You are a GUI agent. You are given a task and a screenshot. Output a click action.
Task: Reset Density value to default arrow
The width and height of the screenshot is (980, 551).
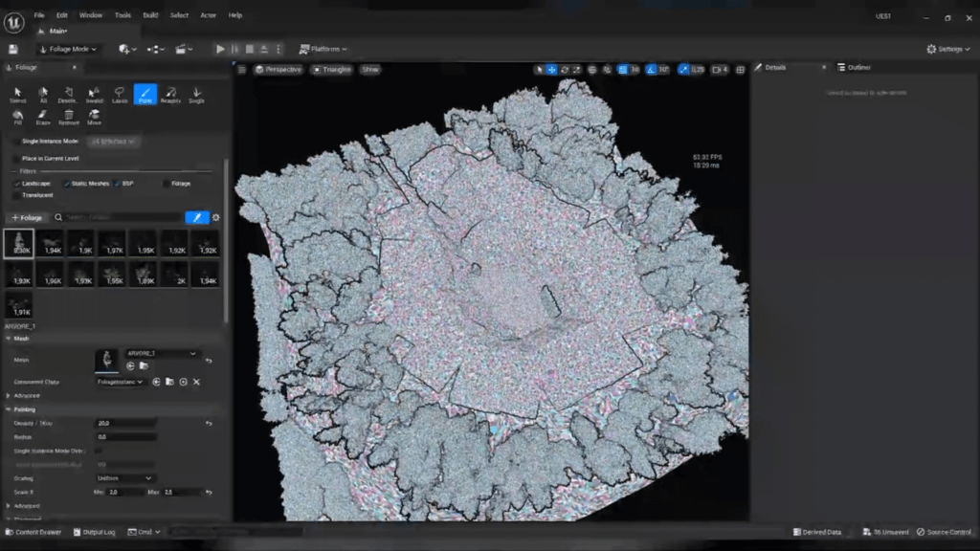[x=209, y=423]
